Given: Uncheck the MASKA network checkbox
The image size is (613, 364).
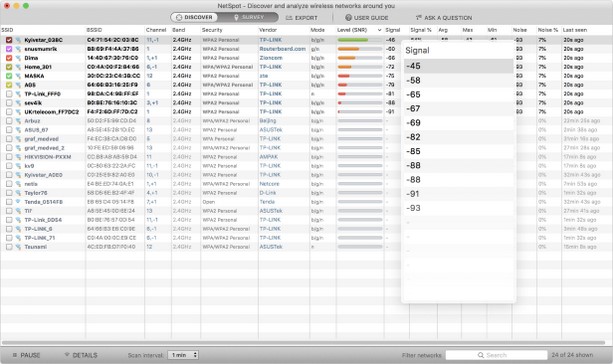Looking at the screenshot, I should [9, 76].
